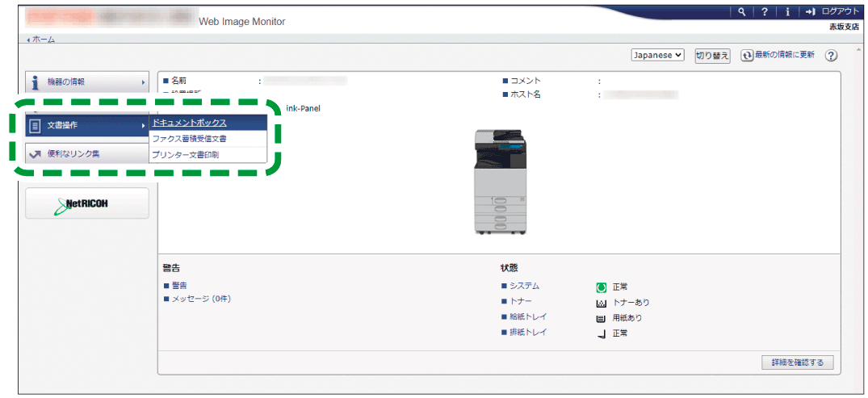868x398 pixels.
Task: Open 便利なリンク集 sidebar item
Action: click(x=87, y=153)
